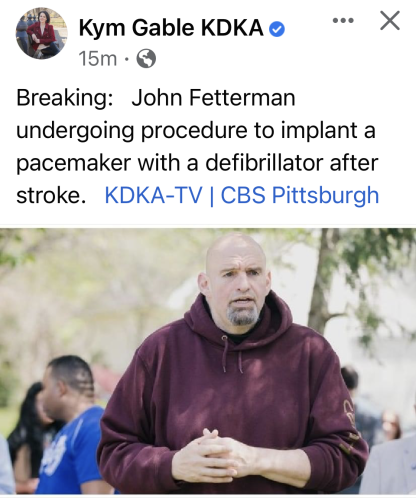
Task: Click the globe public-audience icon
Action: (146, 59)
